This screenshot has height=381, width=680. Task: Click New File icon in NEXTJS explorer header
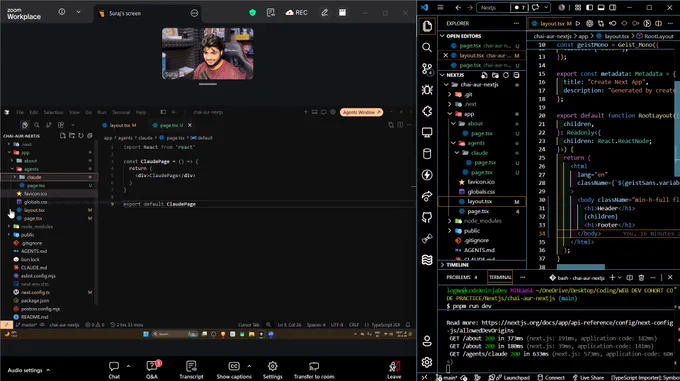click(x=484, y=75)
